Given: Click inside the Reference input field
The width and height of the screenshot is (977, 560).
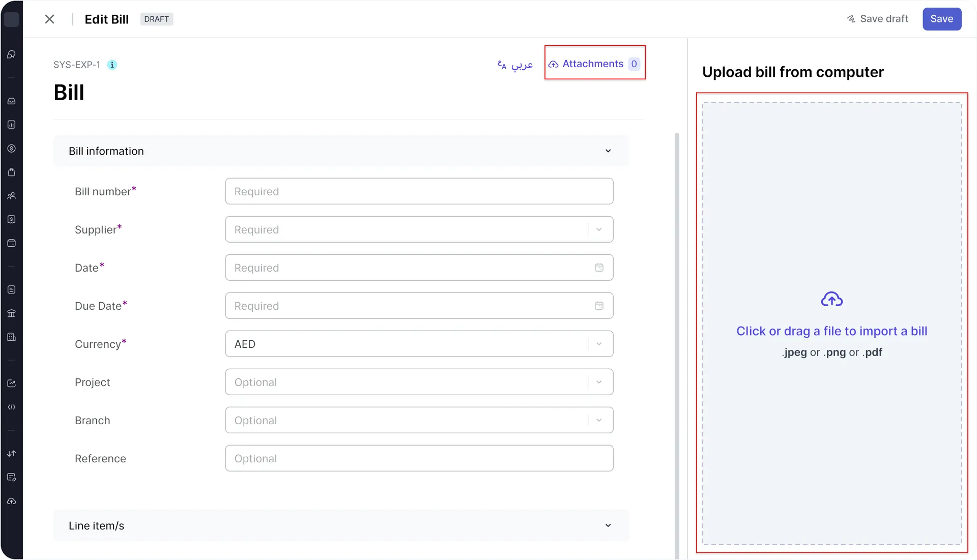Looking at the screenshot, I should click(419, 458).
